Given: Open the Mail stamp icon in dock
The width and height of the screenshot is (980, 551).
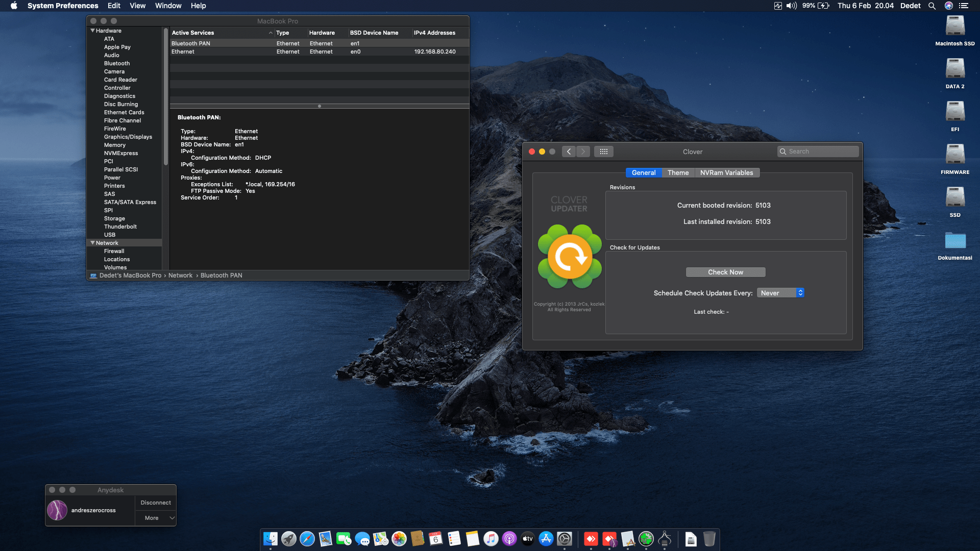Looking at the screenshot, I should tap(326, 539).
